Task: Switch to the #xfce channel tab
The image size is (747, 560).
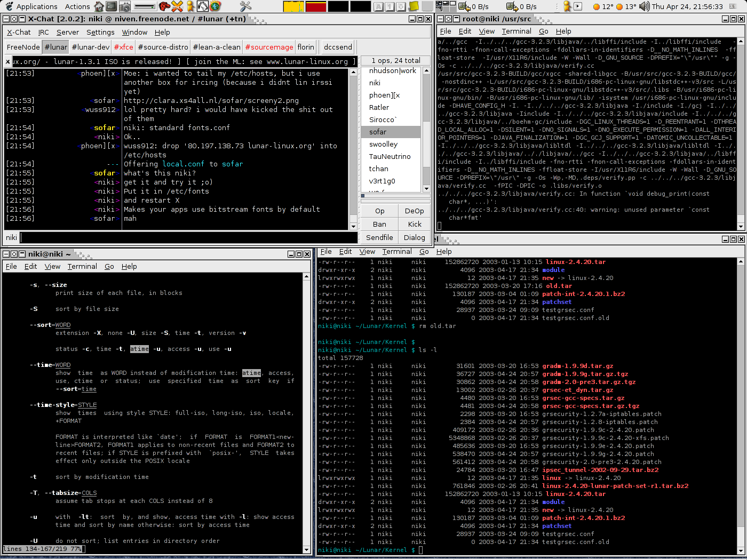Action: pyautogui.click(x=123, y=47)
